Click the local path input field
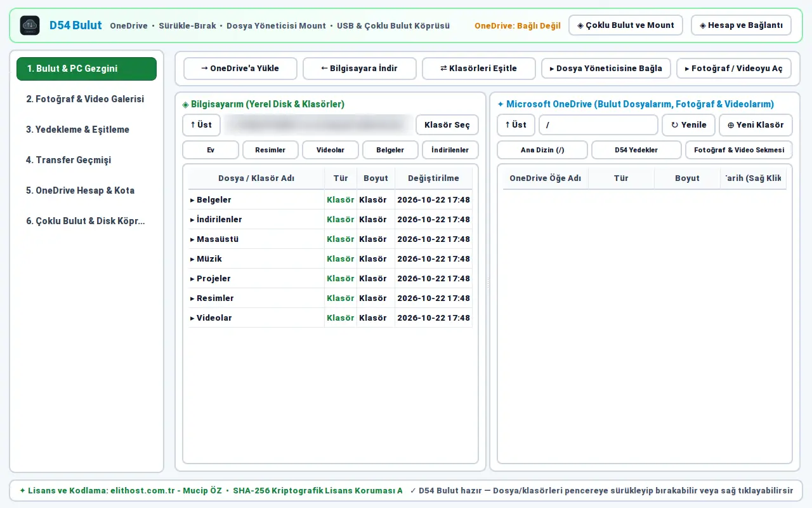This screenshot has height=508, width=812. [x=318, y=125]
